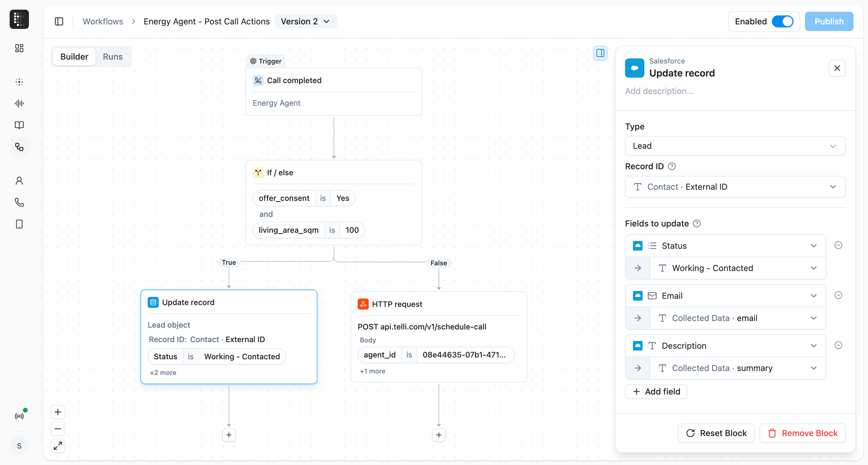
Task: Click +1 more in HTTP request node
Action: tap(372, 371)
